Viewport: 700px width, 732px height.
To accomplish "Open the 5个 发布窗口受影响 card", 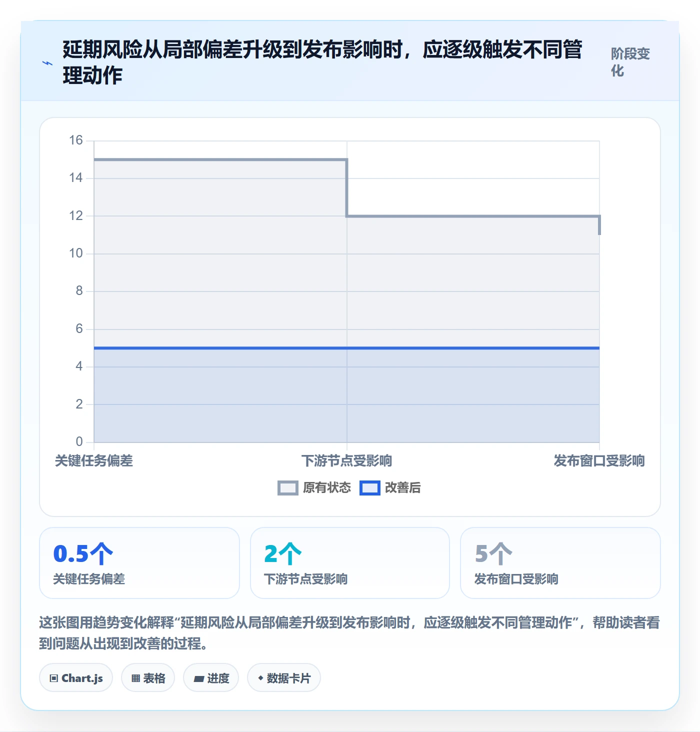I will pyautogui.click(x=560, y=563).
